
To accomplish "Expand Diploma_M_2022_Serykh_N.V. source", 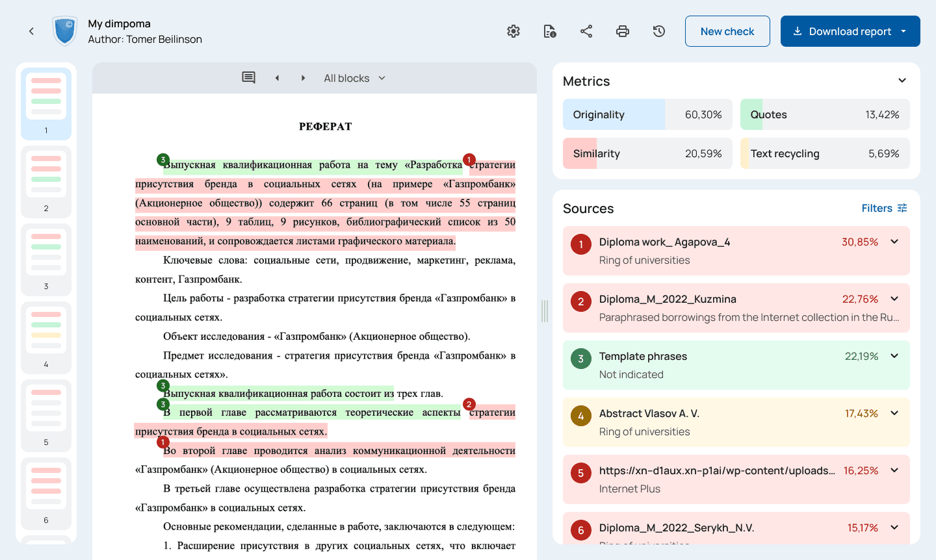I will [894, 528].
